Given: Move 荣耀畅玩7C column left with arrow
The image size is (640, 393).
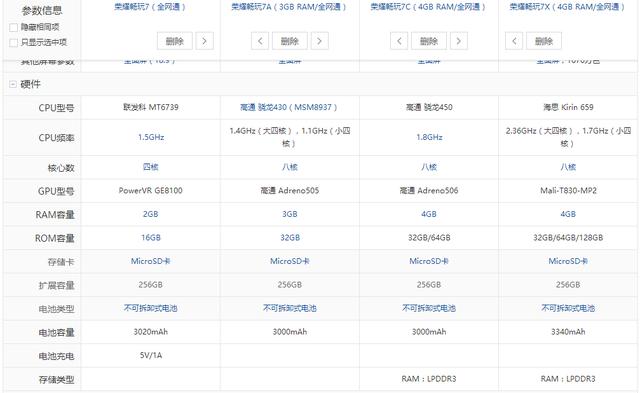Looking at the screenshot, I should (x=399, y=41).
